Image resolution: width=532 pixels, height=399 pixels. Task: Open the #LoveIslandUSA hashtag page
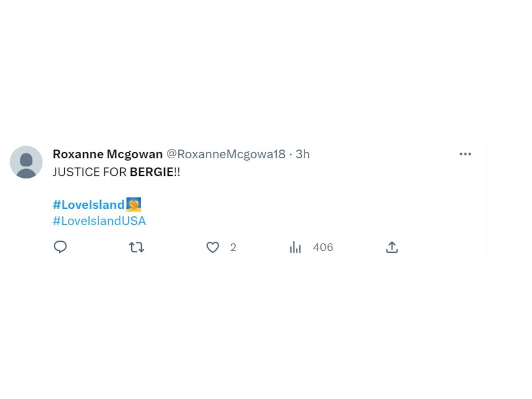point(99,220)
